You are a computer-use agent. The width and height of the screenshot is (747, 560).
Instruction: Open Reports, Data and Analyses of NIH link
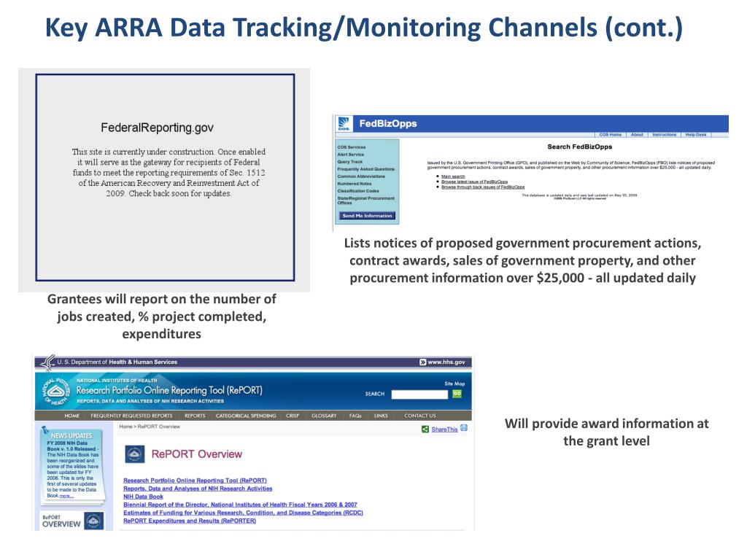(198, 489)
